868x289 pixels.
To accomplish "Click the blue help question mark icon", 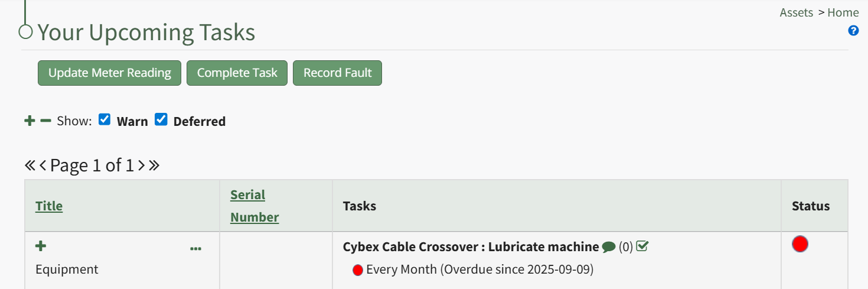I will [x=853, y=31].
